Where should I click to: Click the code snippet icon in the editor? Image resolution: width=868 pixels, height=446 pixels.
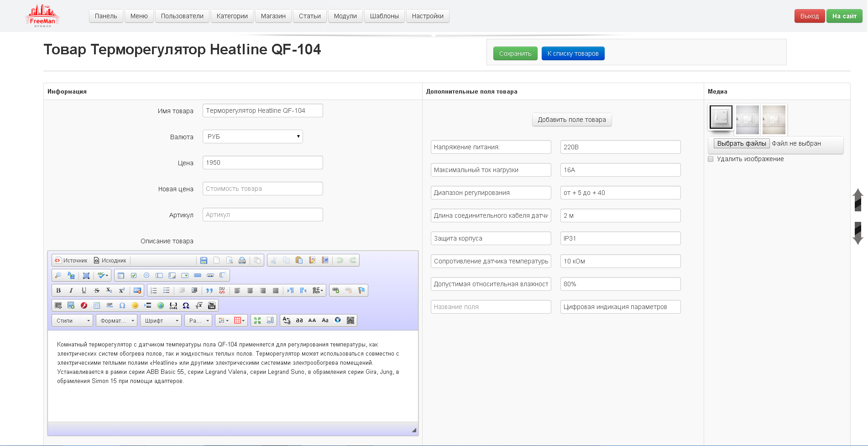tap(173, 305)
